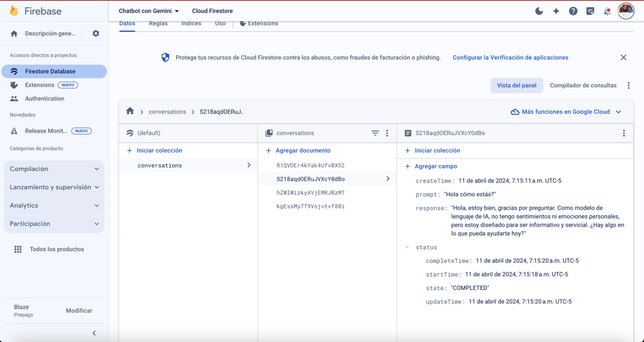
Task: Click the createTime field value
Action: (510, 181)
